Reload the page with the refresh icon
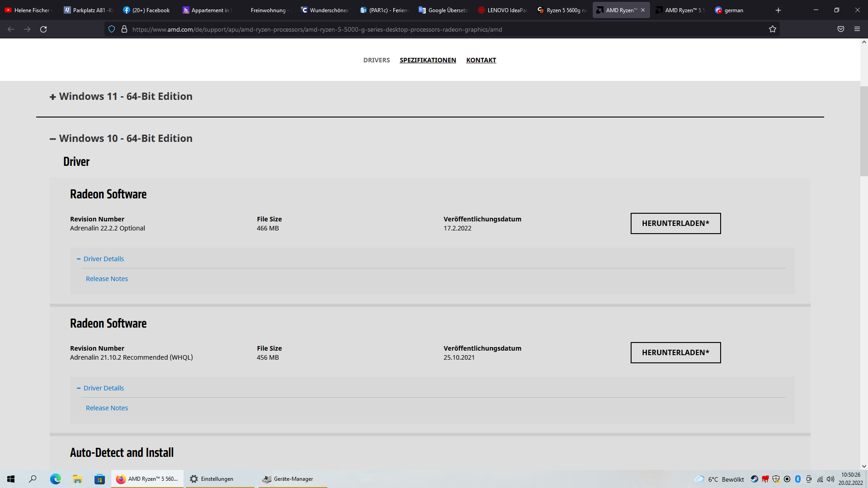Image resolution: width=868 pixels, height=488 pixels. tap(43, 29)
